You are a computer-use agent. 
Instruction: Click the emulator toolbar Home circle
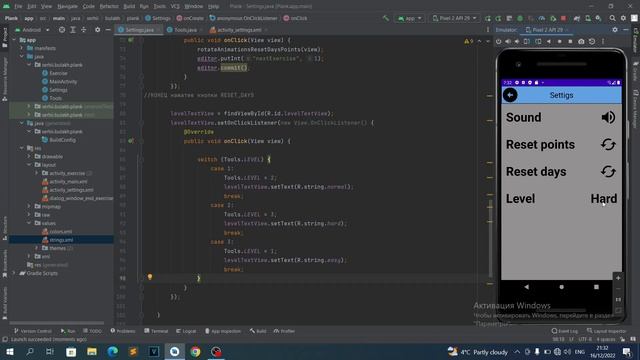point(560,41)
